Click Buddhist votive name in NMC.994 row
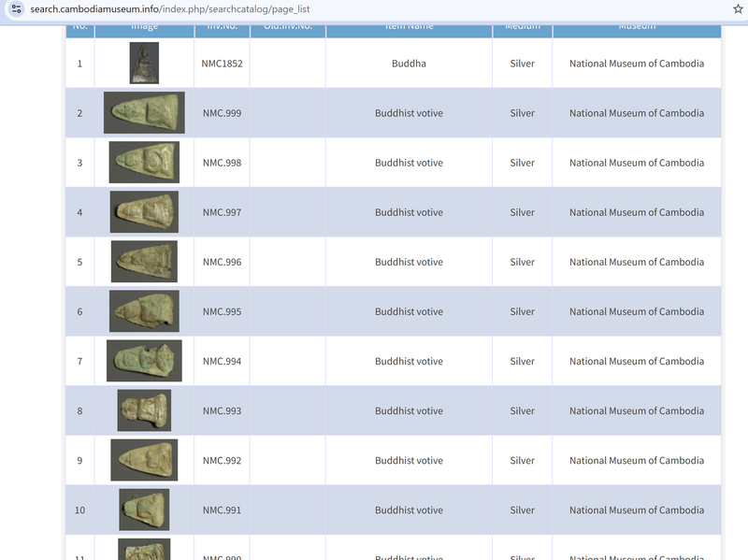The width and height of the screenshot is (748, 560). tap(409, 361)
